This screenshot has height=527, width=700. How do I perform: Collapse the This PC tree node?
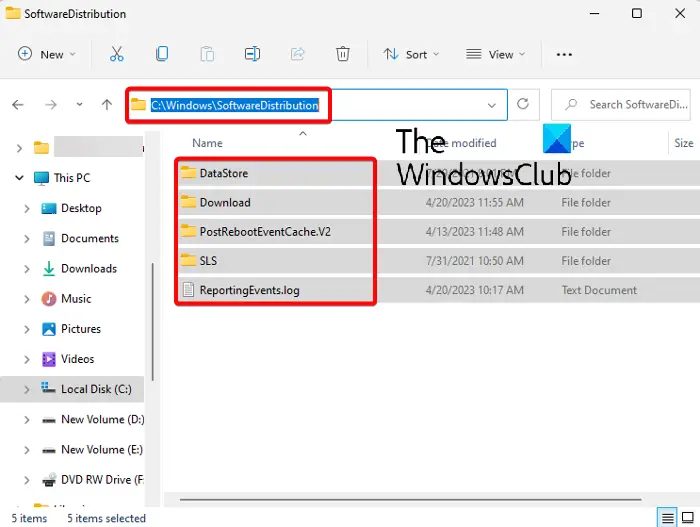point(19,178)
